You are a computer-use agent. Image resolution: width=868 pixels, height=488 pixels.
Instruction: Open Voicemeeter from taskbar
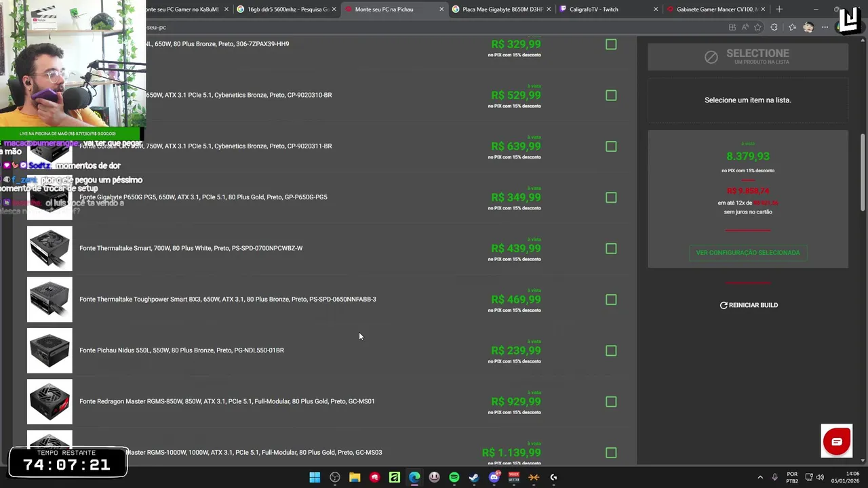coord(514,477)
